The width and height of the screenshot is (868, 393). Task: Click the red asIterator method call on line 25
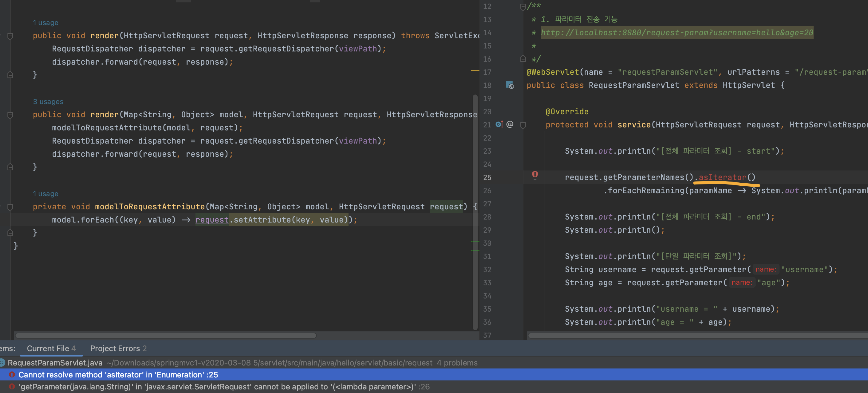pos(722,177)
